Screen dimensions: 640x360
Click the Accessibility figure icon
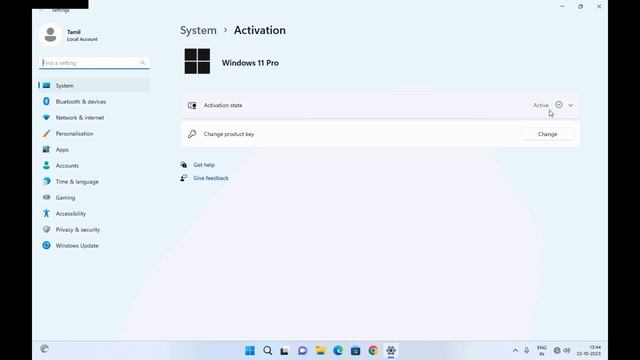[46, 213]
